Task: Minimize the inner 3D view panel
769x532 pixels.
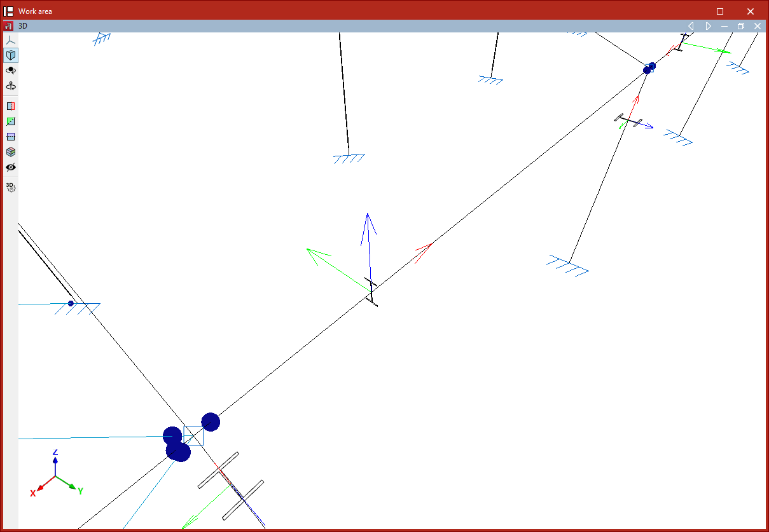Action: click(724, 26)
